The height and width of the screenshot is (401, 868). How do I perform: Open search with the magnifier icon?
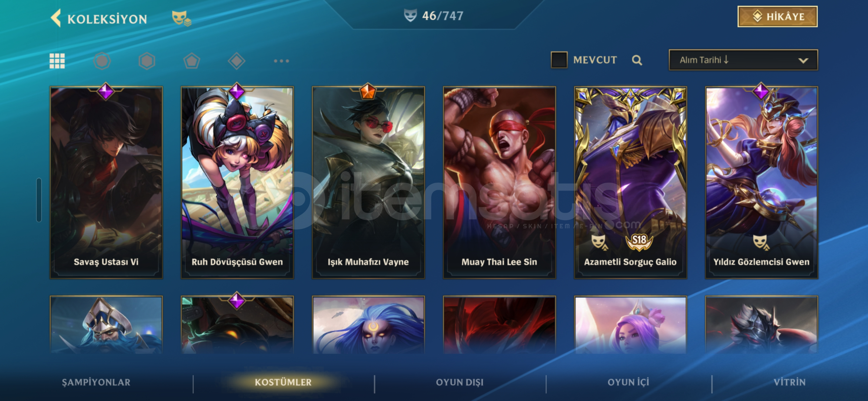pos(637,60)
